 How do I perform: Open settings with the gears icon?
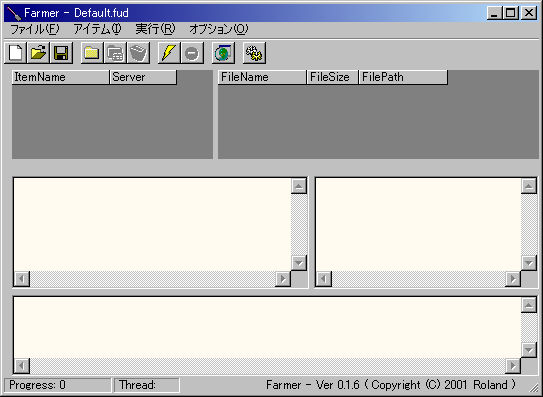point(254,53)
